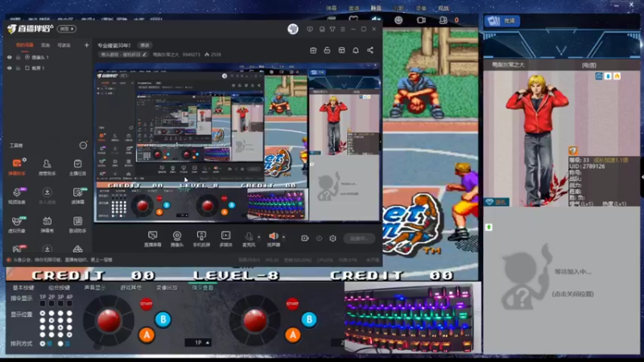This screenshot has width=644, height=362.
Task: Click the share icon under the title bar
Action: tap(370, 50)
